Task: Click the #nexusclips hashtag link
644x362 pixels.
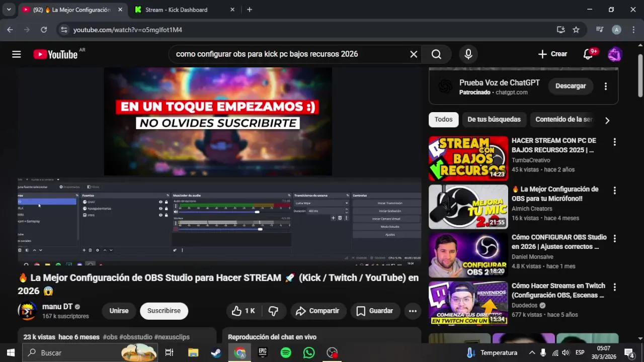Action: coord(172,337)
